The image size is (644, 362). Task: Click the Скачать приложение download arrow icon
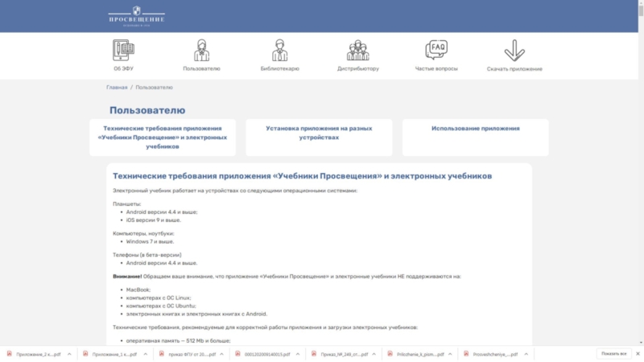tap(514, 50)
